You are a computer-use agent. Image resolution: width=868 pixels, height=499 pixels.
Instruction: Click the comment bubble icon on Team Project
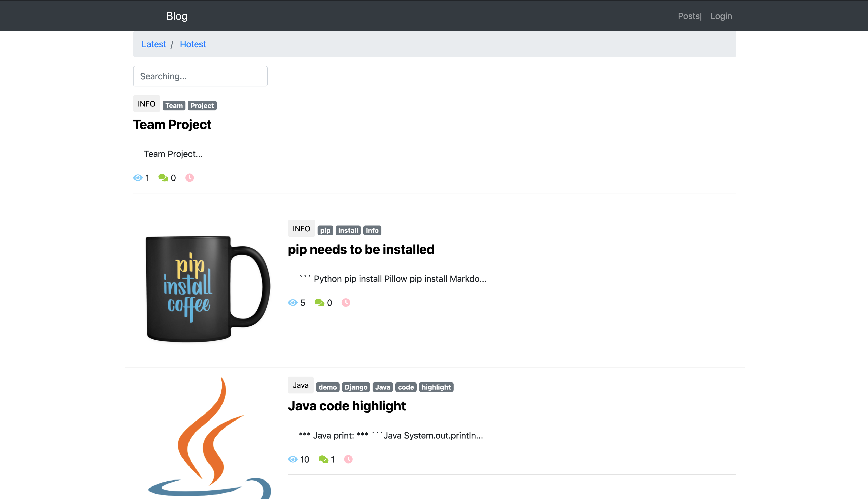(x=164, y=178)
